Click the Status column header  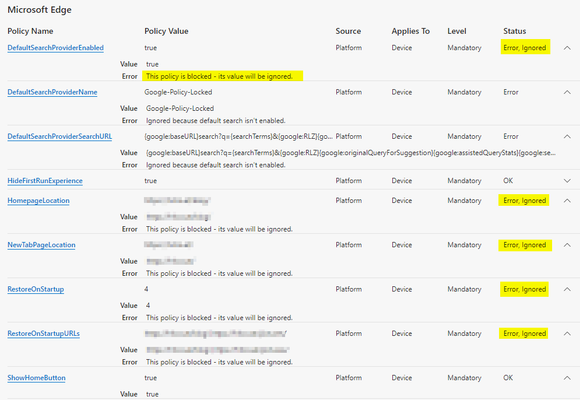pos(515,31)
